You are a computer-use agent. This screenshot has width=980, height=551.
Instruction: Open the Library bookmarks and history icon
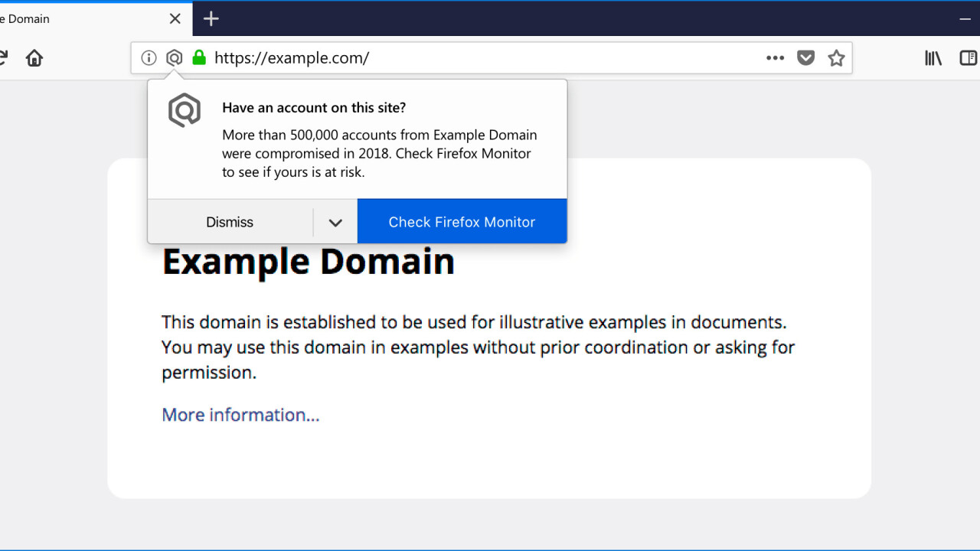click(933, 58)
